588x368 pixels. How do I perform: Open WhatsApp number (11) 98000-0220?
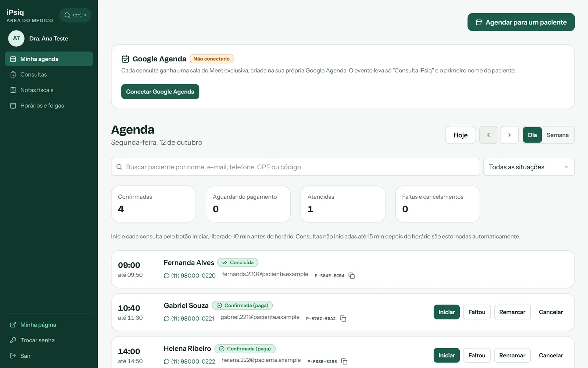190,276
